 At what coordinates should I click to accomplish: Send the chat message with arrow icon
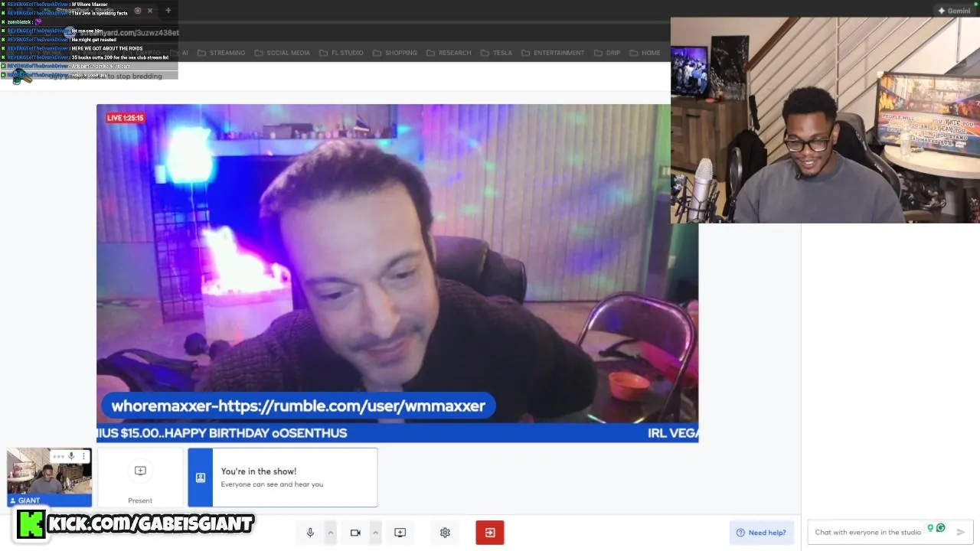point(960,532)
